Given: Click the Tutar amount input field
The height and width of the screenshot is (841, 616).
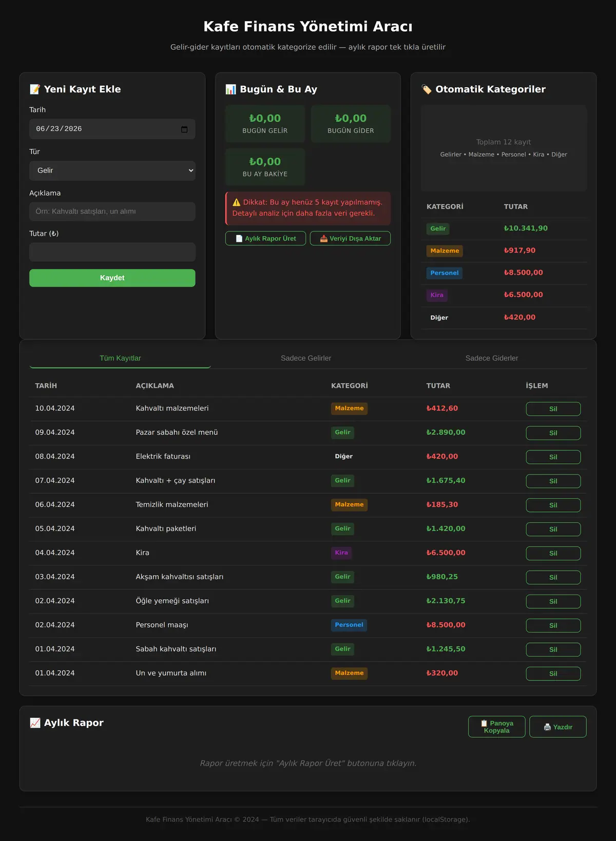Looking at the screenshot, I should click(112, 252).
